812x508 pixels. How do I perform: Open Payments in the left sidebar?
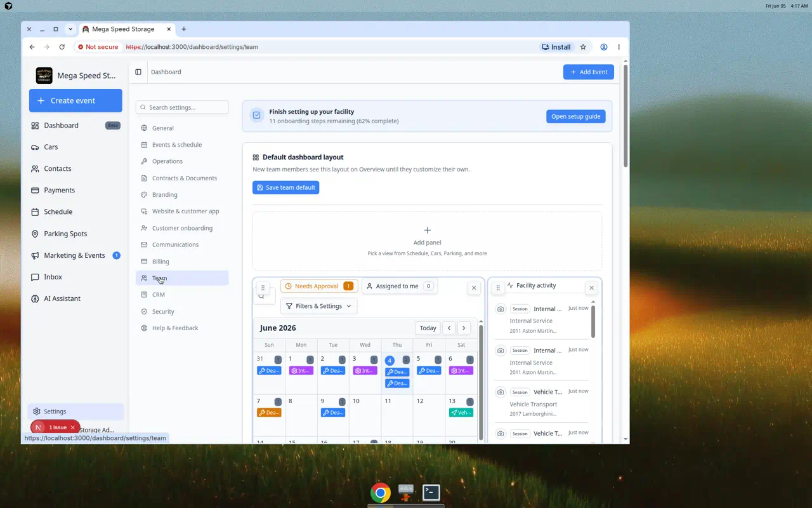(75, 190)
